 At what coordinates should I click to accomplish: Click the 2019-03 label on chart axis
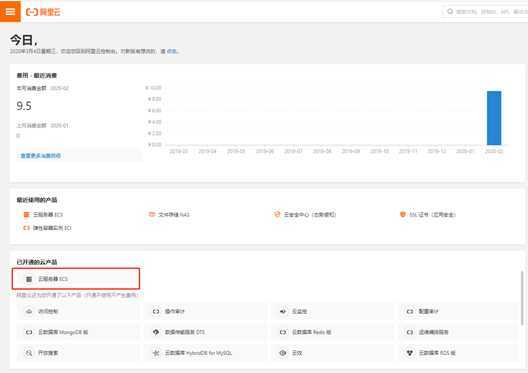point(178,151)
